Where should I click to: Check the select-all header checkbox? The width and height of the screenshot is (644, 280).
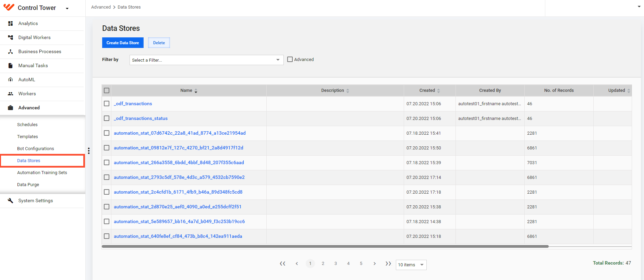(107, 90)
